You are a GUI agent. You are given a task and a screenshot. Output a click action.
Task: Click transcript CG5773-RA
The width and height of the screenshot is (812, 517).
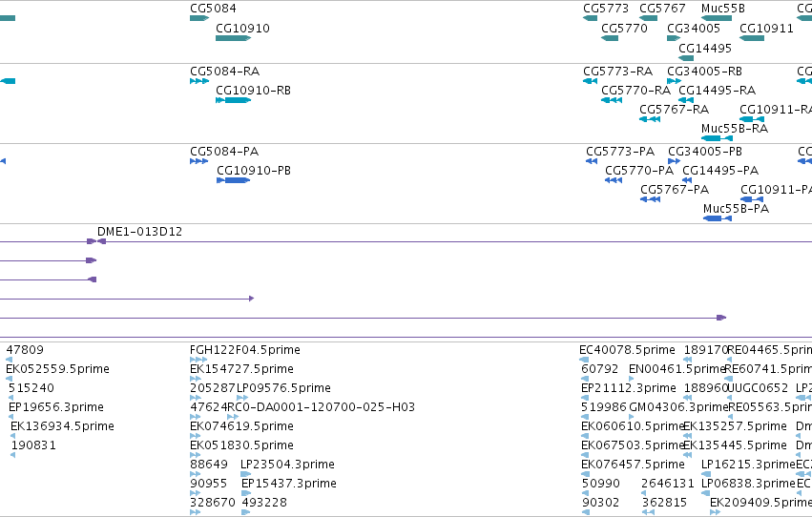coord(590,81)
